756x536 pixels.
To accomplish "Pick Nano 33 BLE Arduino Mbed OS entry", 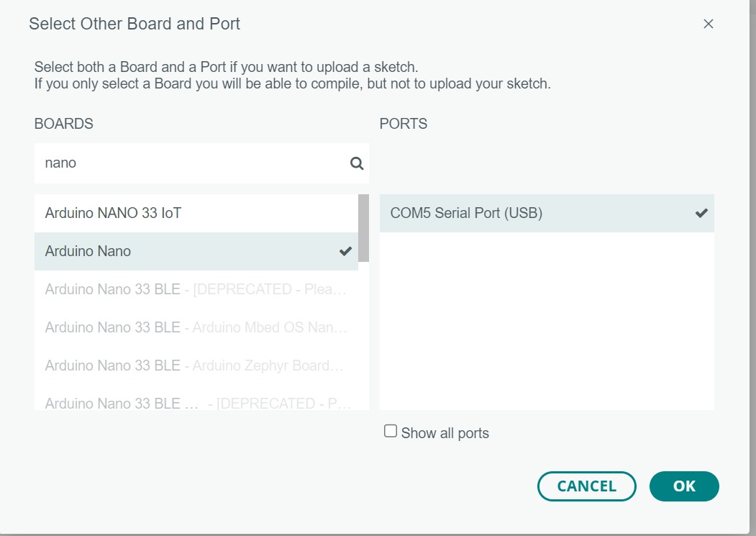I will click(196, 327).
